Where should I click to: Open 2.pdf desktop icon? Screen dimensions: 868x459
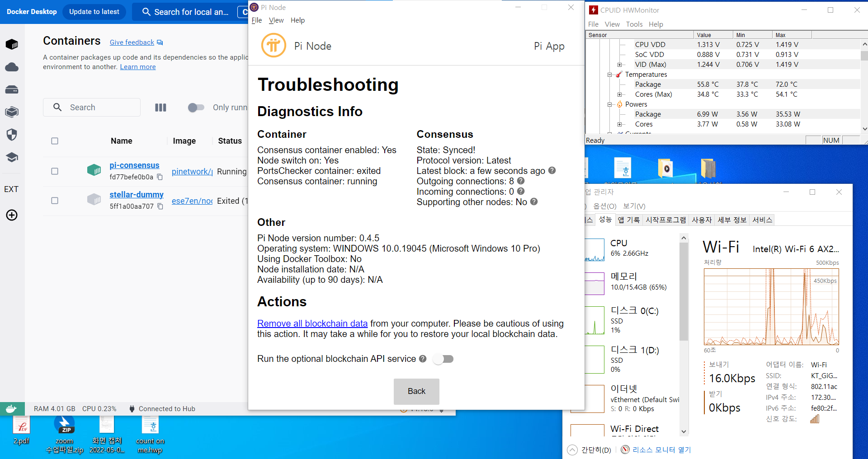point(21,430)
